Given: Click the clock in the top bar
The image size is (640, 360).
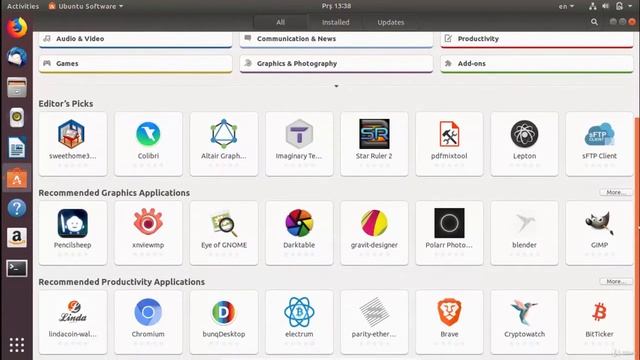Looking at the screenshot, I should 336,6.
